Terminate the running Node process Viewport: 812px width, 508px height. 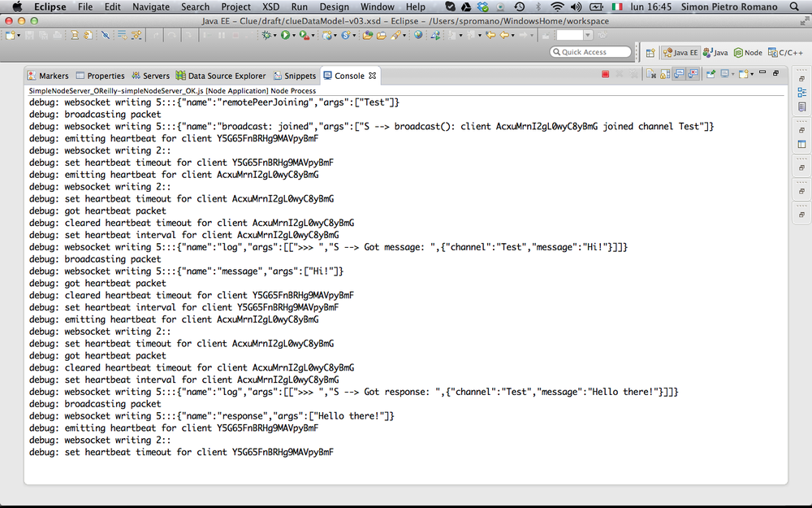click(605, 73)
